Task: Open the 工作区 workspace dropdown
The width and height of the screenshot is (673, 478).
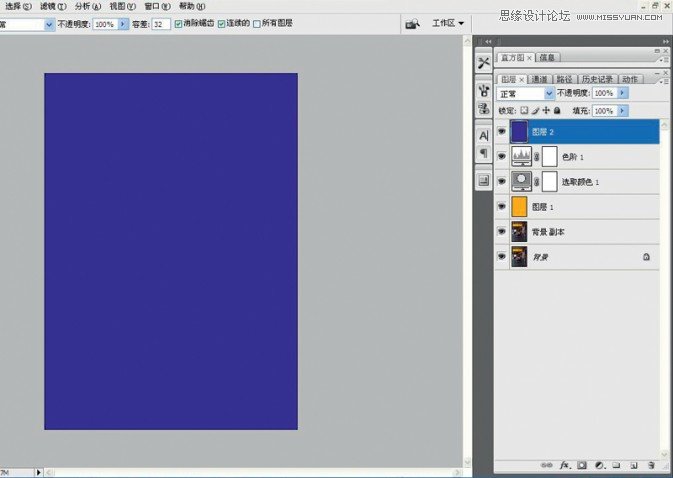Action: coord(448,23)
